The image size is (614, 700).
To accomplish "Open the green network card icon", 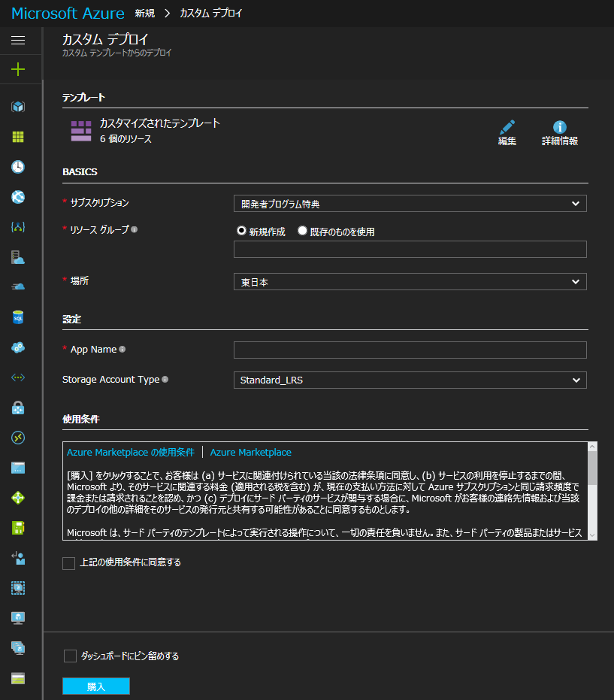I will point(18,528).
